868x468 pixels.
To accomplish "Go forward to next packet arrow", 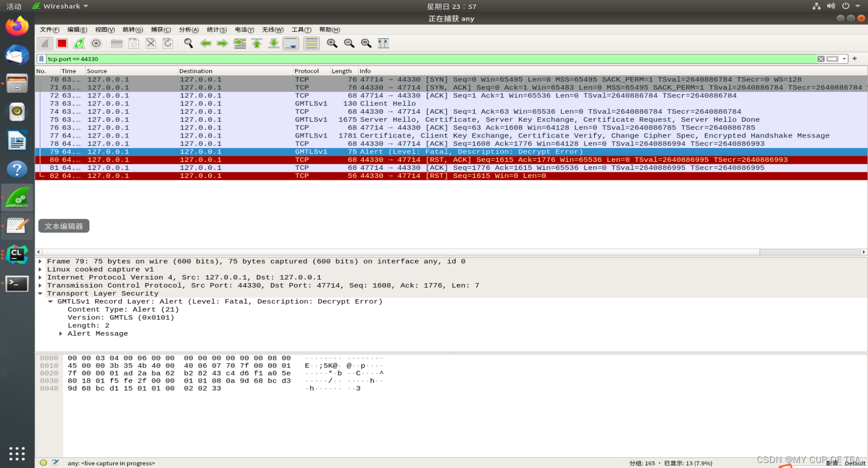I will click(222, 43).
